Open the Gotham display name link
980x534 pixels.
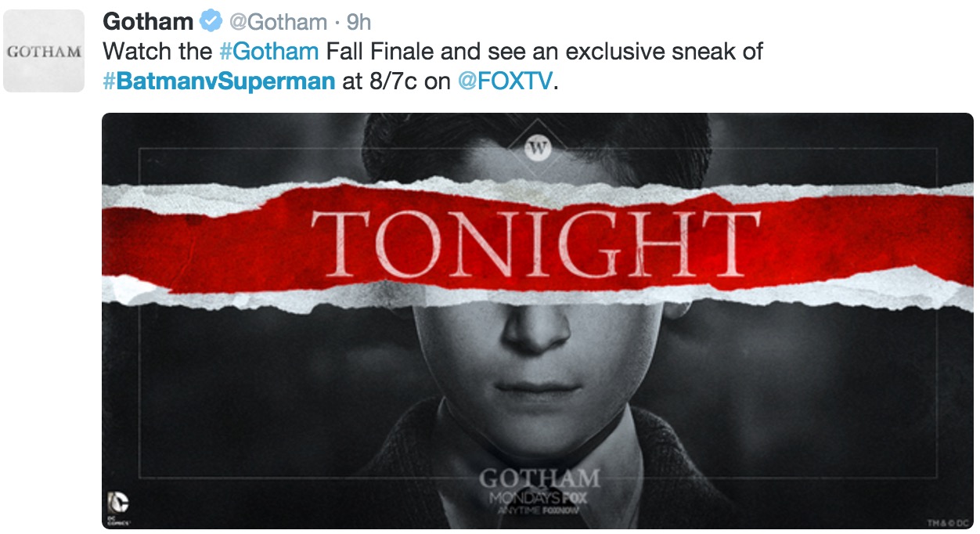(148, 20)
